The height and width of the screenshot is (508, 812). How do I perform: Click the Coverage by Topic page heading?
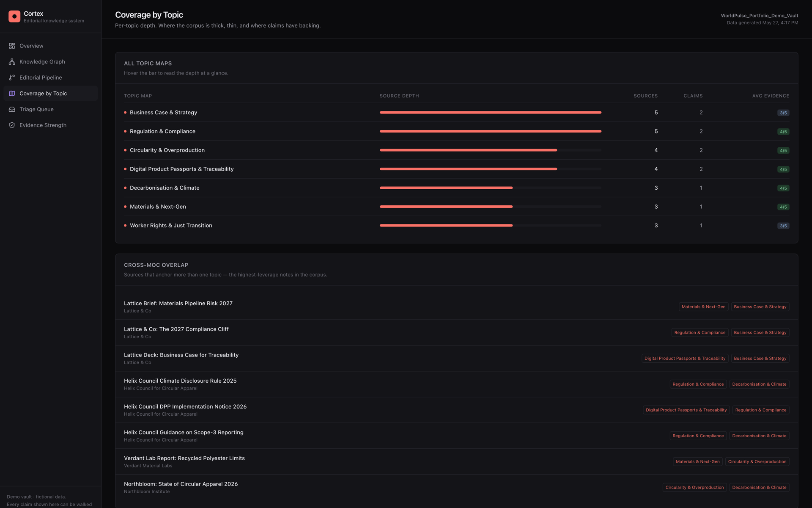click(149, 15)
